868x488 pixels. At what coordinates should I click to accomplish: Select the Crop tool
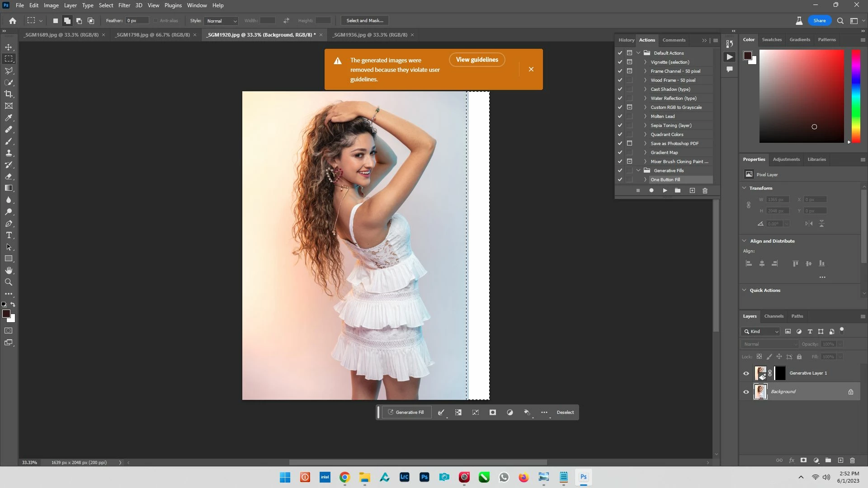[x=9, y=94]
